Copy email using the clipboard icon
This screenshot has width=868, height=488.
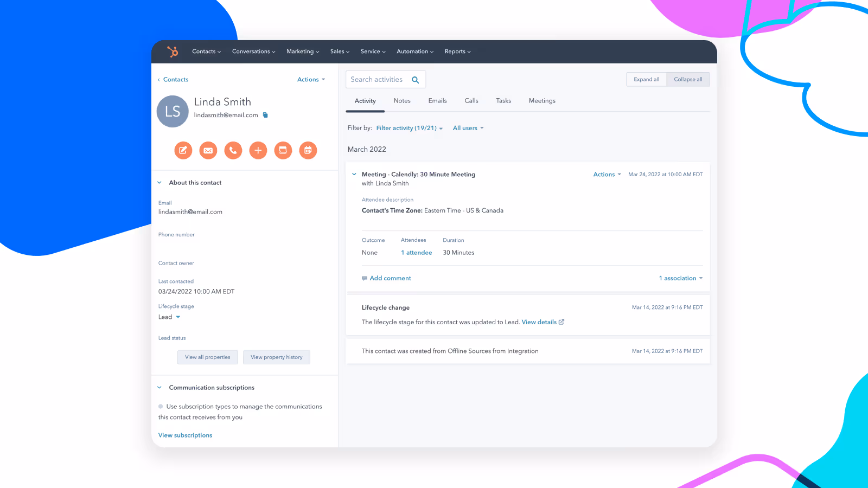coord(265,115)
